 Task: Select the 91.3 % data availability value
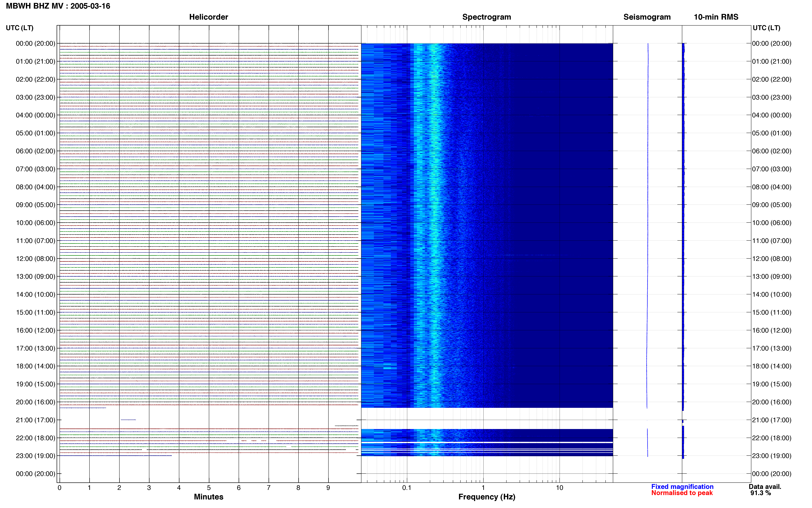761,493
